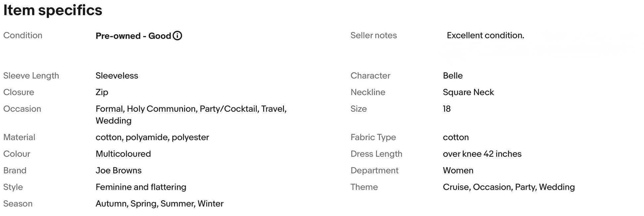Click the Feminine and flattering style value
Image resolution: width=644 pixels, height=216 pixels.
click(141, 187)
